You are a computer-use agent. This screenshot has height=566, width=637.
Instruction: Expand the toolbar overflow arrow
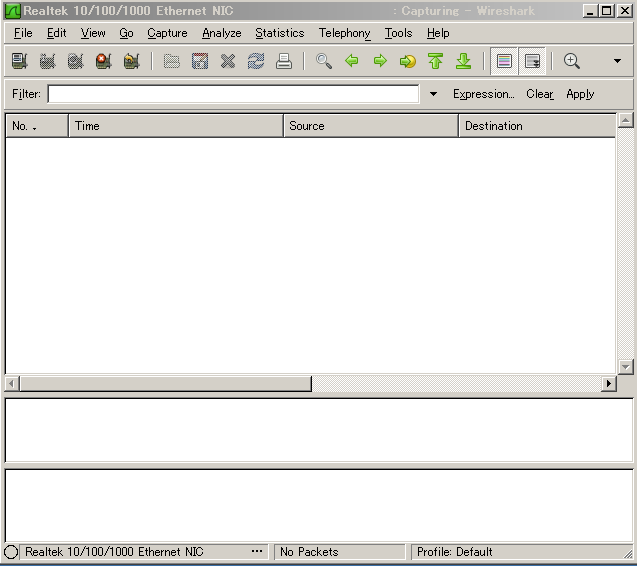[x=618, y=61]
